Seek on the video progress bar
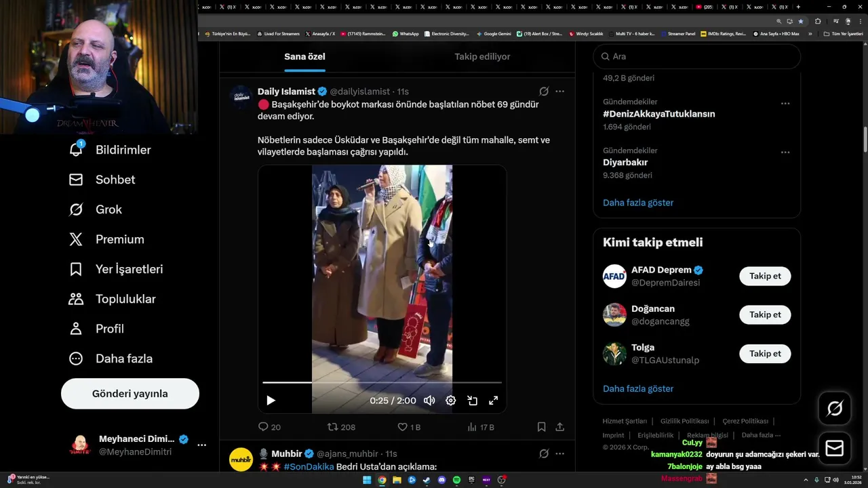868x488 pixels. pos(382,383)
